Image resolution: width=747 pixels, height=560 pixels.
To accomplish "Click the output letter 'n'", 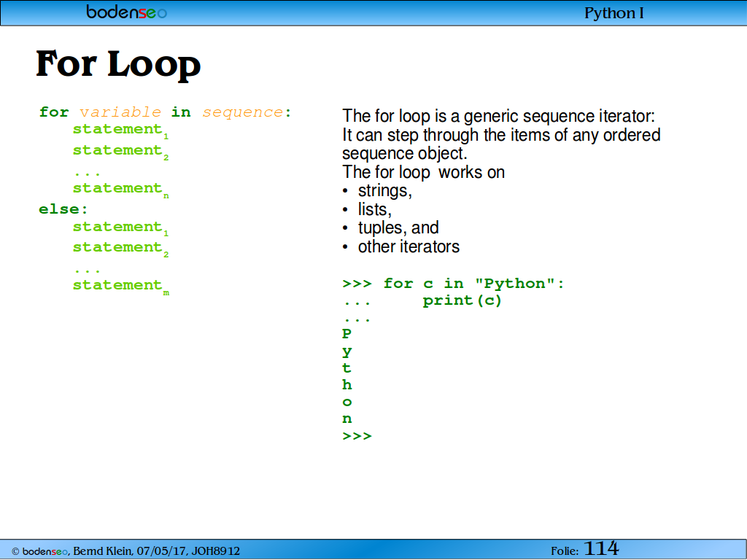I will point(347,419).
